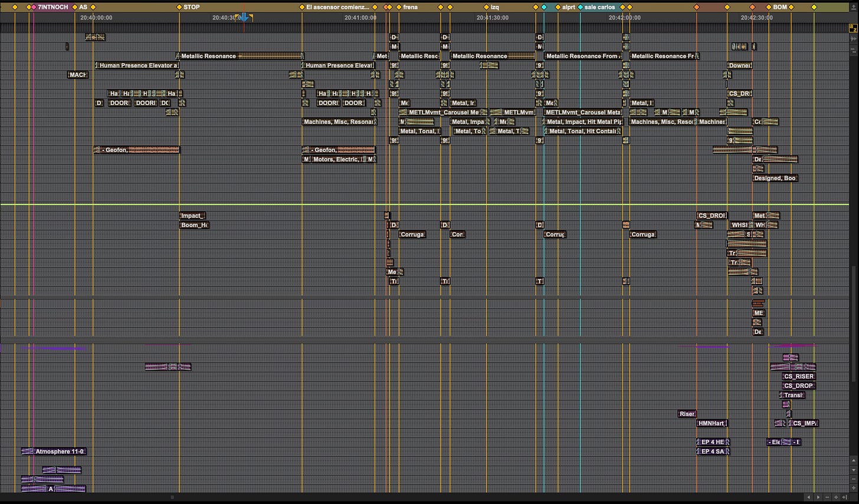The image size is (859, 504).
Task: Select the Boom_H clip
Action: 194,225
